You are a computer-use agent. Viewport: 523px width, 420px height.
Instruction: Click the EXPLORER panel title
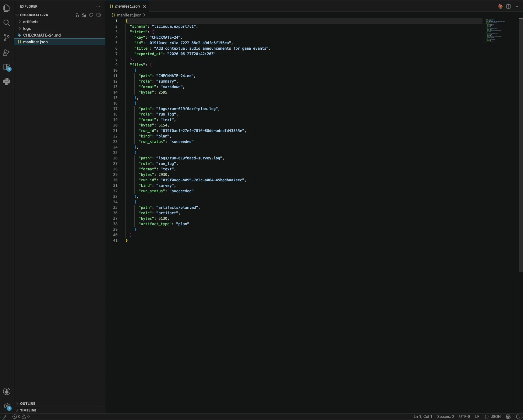pos(29,6)
